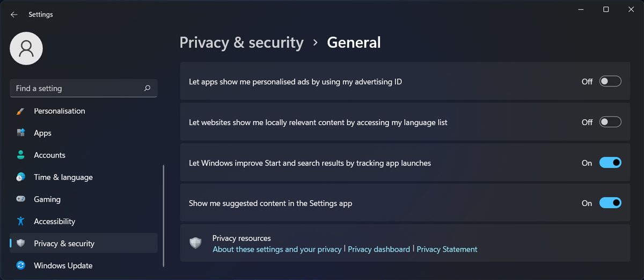Click the user profile avatar
The image size is (644, 280).
coord(26,48)
